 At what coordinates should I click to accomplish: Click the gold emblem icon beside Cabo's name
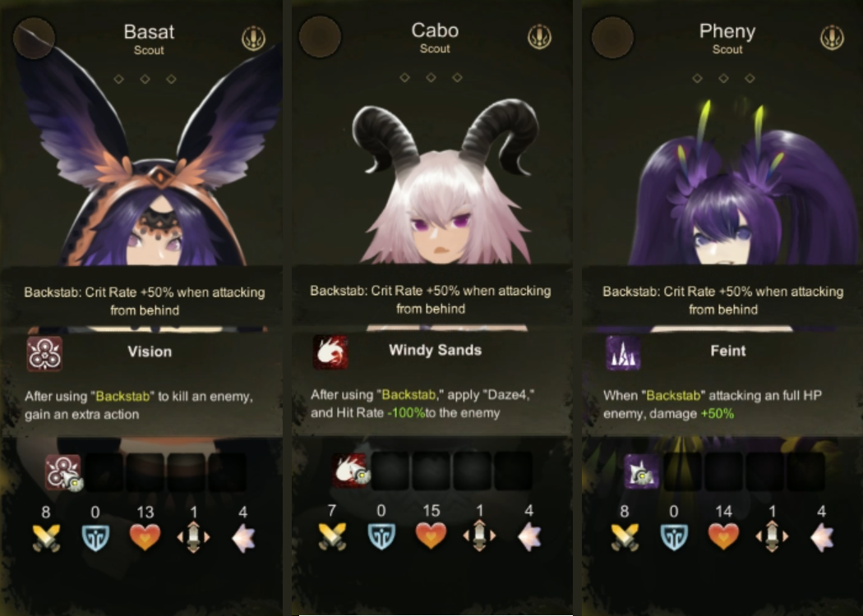(539, 37)
